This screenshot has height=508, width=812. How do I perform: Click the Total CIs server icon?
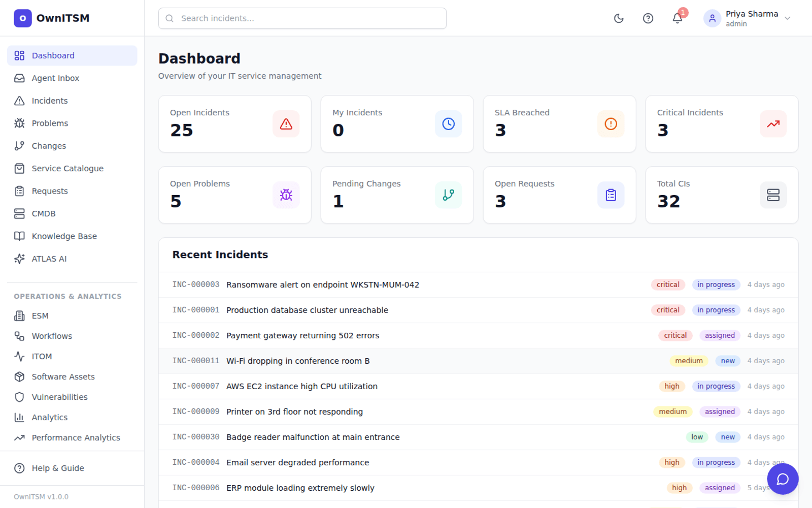pyautogui.click(x=773, y=195)
